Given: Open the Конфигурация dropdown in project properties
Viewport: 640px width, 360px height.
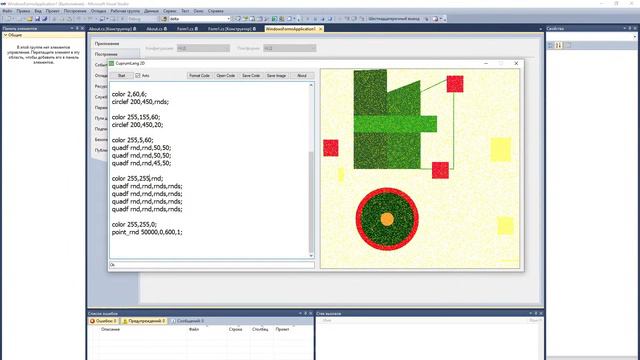Looking at the screenshot, I should click(x=203, y=48).
